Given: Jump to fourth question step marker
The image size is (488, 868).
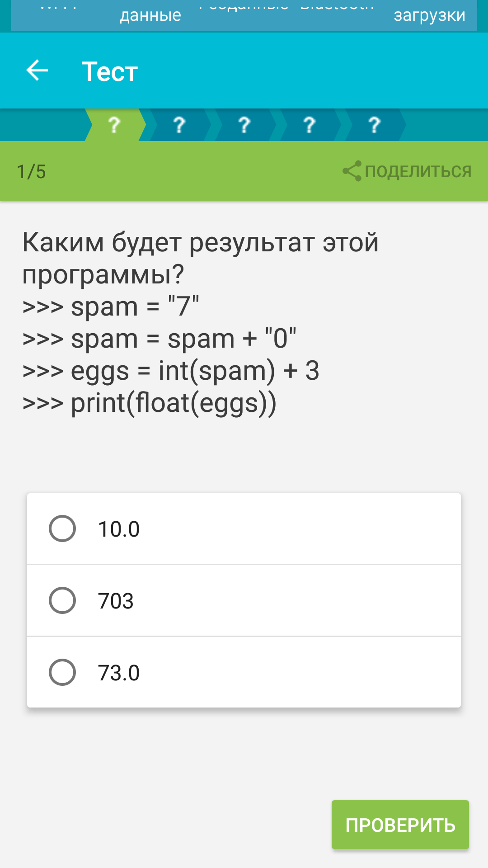Looking at the screenshot, I should coord(310,125).
